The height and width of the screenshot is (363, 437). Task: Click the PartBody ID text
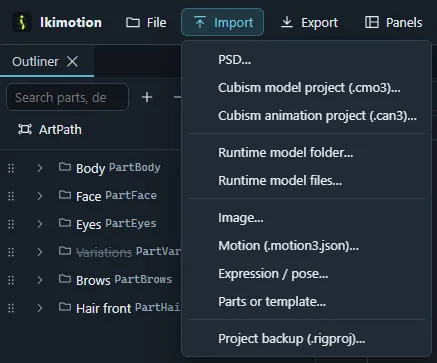[x=135, y=167]
